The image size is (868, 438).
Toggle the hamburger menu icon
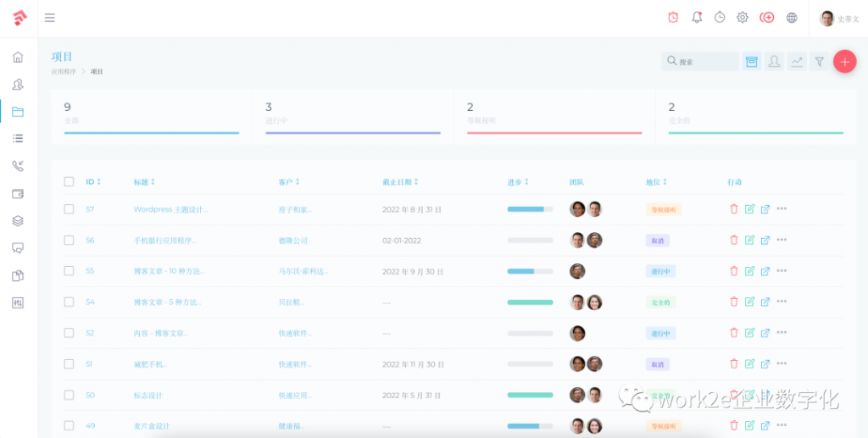(x=50, y=18)
